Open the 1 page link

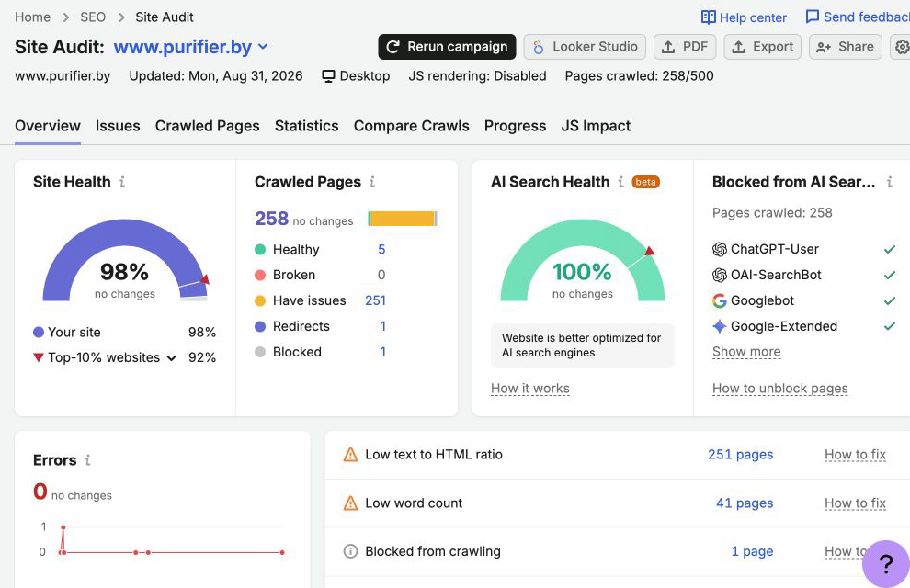752,551
